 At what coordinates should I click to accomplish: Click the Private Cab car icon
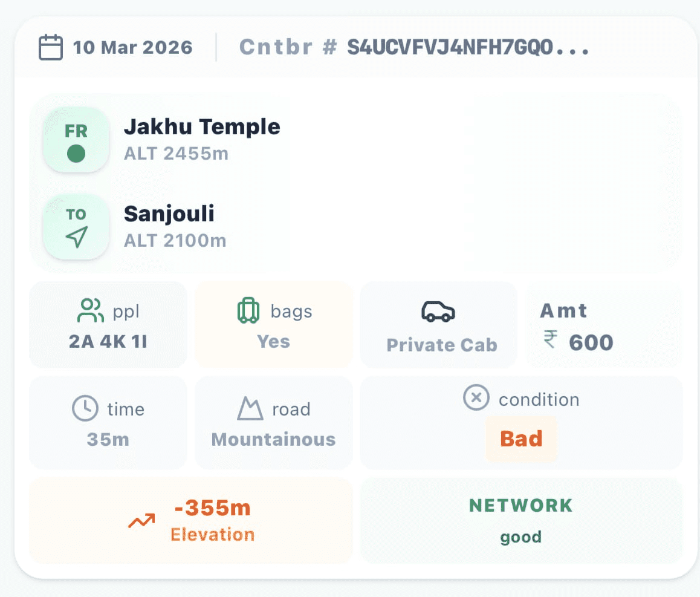coord(438,312)
